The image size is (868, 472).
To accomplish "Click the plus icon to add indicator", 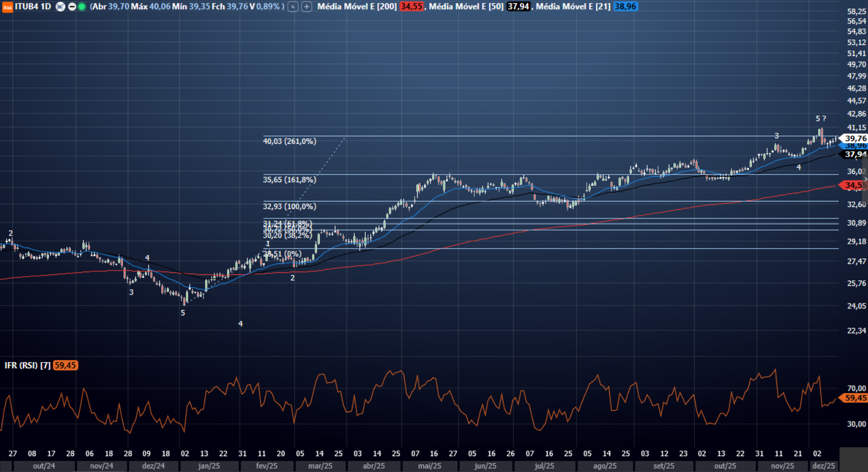I will tap(307, 7).
